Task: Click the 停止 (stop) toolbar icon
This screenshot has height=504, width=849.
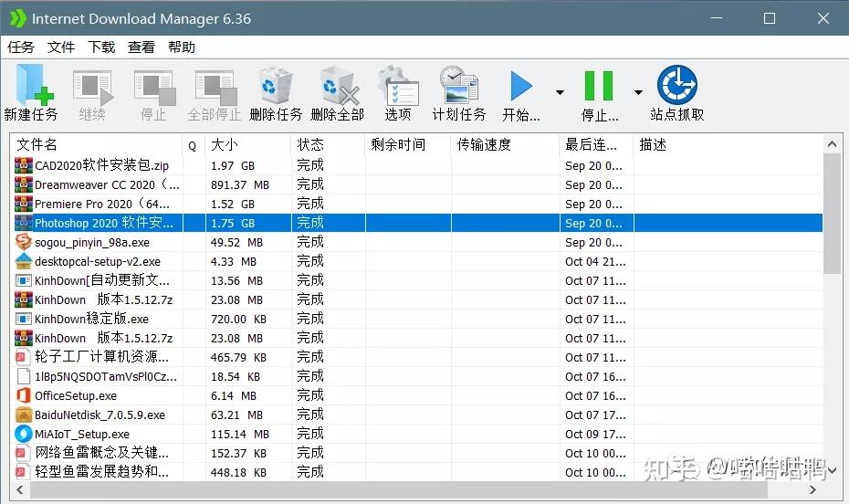Action: pyautogui.click(x=154, y=87)
